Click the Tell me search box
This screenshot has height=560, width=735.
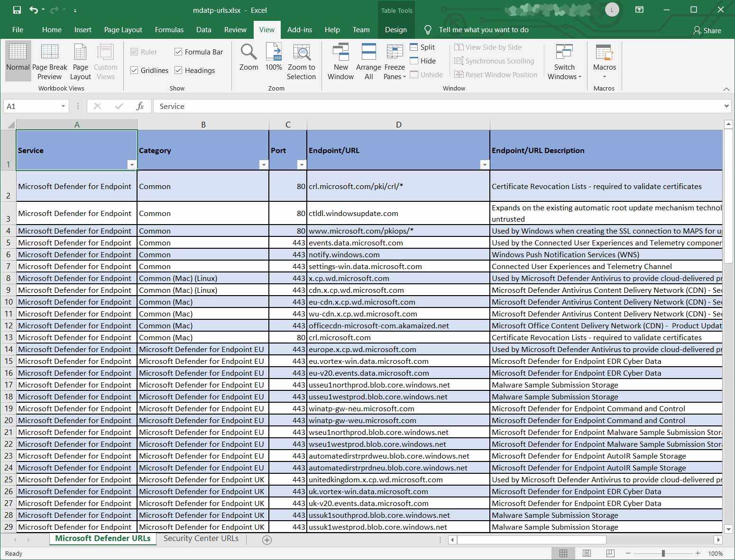coord(484,30)
